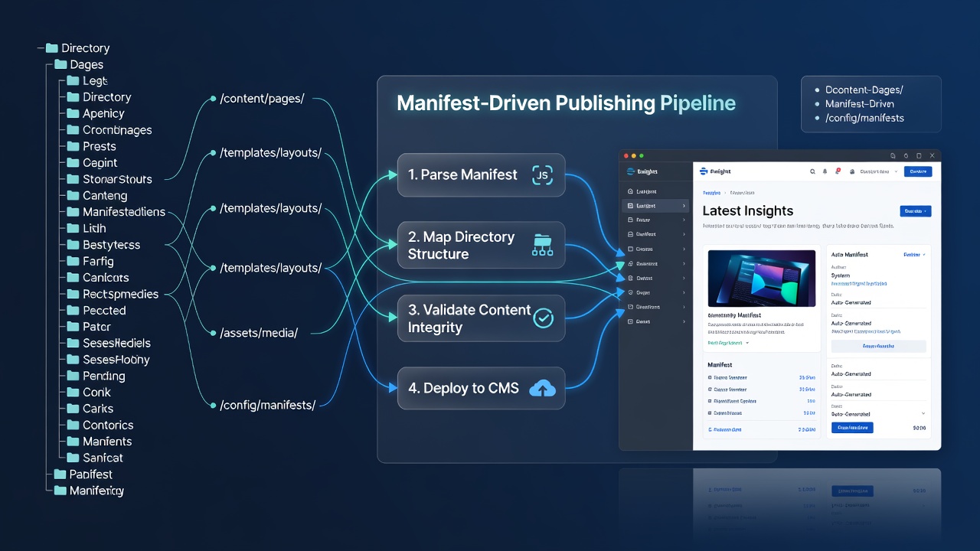Select the Canicots folder
980x551 pixels.
pos(97,277)
